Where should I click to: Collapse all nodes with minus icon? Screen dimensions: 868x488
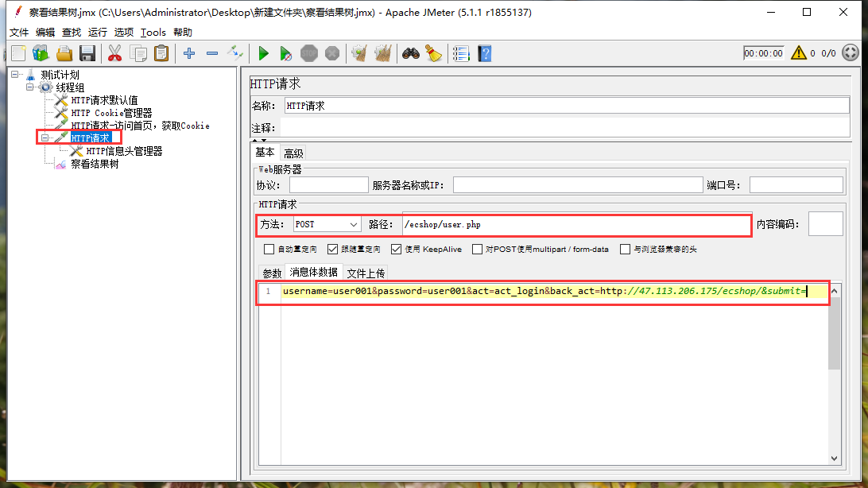pyautogui.click(x=212, y=54)
